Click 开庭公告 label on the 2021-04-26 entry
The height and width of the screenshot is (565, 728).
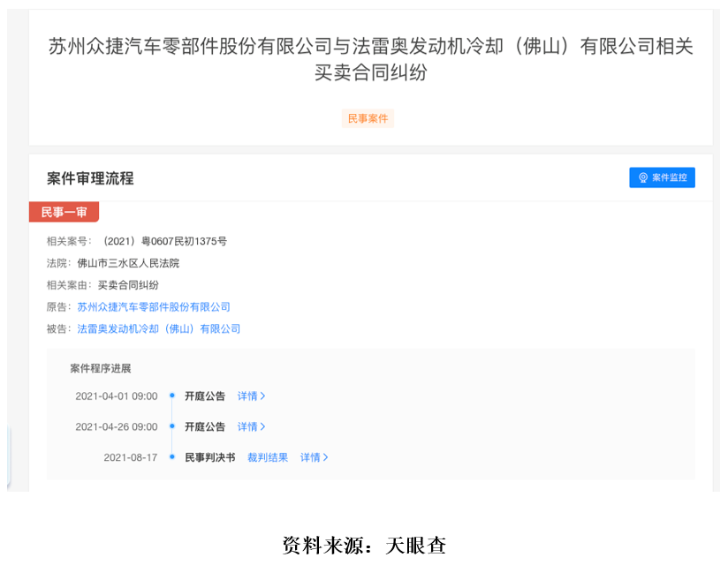205,427
